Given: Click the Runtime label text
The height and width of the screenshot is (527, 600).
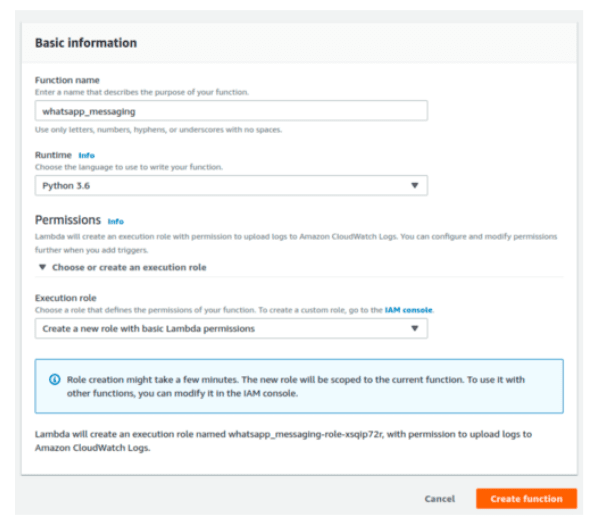Looking at the screenshot, I should [x=53, y=155].
